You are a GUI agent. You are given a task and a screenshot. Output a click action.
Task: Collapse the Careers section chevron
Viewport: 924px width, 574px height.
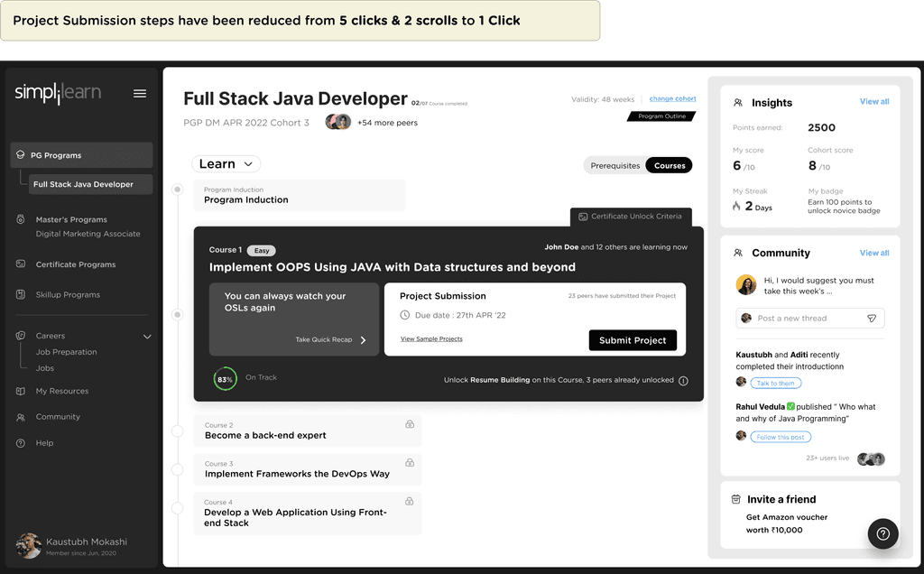click(x=147, y=337)
